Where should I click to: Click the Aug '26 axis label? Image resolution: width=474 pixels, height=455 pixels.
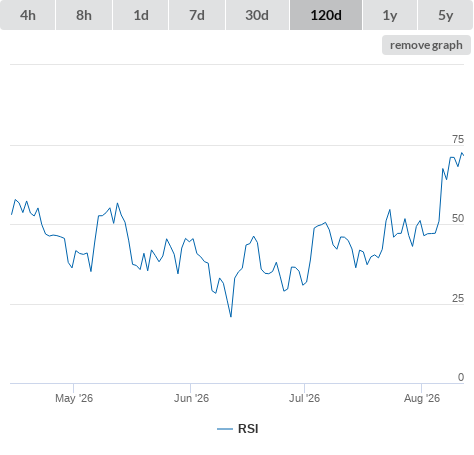(x=422, y=398)
